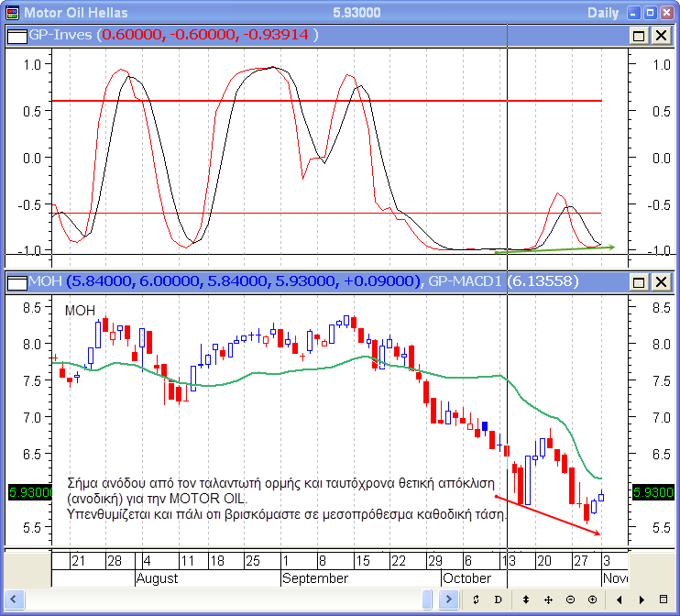Open the Motor Oil Hellas window system menu
Image resolution: width=680 pixels, height=616 pixels.
11,13
